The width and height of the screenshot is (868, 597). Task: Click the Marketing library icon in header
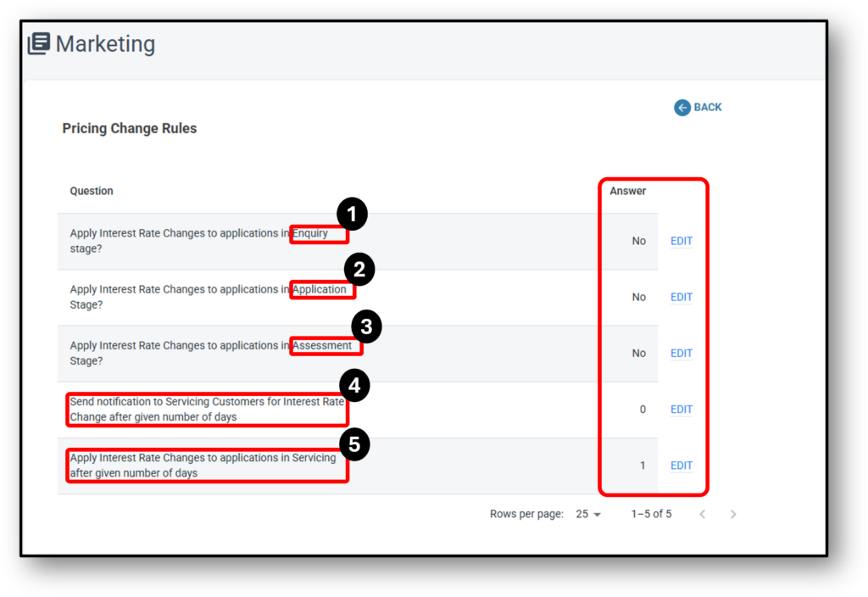(x=39, y=44)
